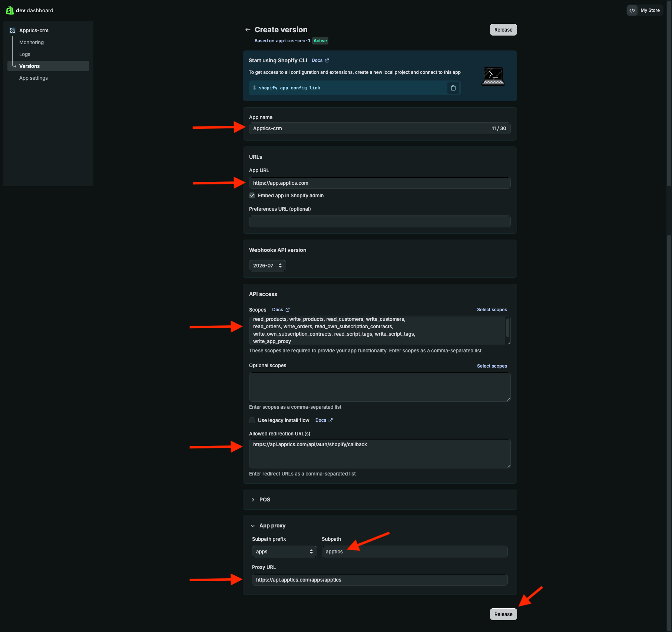
Task: Click Select scopes link for Scopes
Action: point(492,310)
